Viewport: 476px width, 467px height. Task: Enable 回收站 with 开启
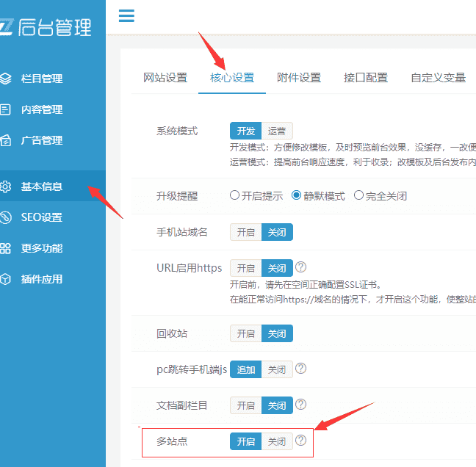[x=245, y=333]
